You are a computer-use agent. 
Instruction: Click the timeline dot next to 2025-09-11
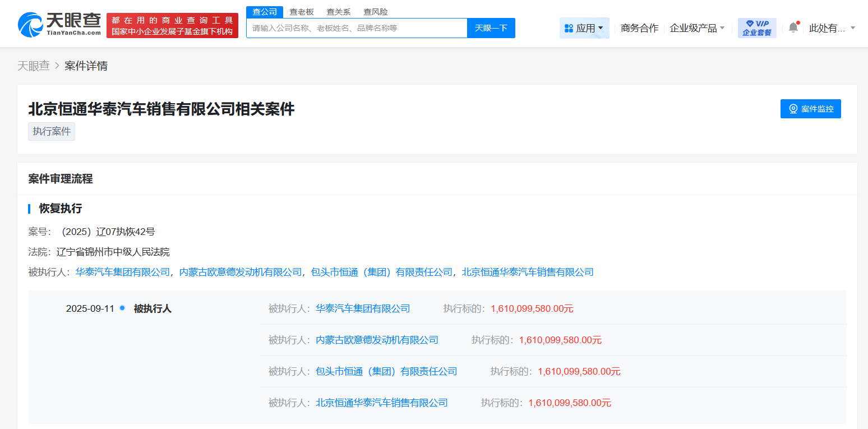click(x=122, y=308)
